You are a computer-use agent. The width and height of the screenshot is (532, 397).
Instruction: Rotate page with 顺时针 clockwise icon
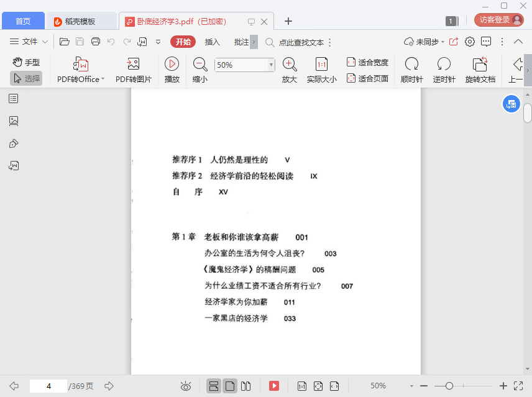coord(411,64)
